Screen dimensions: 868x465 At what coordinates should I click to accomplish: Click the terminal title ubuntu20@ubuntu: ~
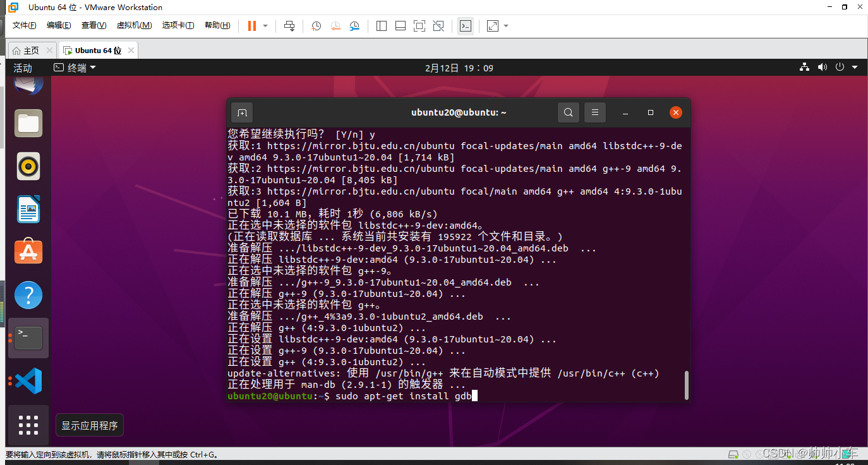click(x=459, y=112)
